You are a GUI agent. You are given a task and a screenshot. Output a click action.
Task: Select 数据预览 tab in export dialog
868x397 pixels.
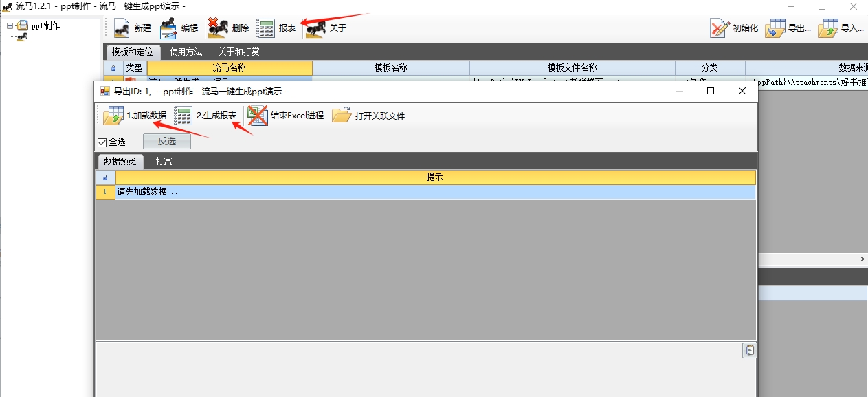[x=120, y=161]
